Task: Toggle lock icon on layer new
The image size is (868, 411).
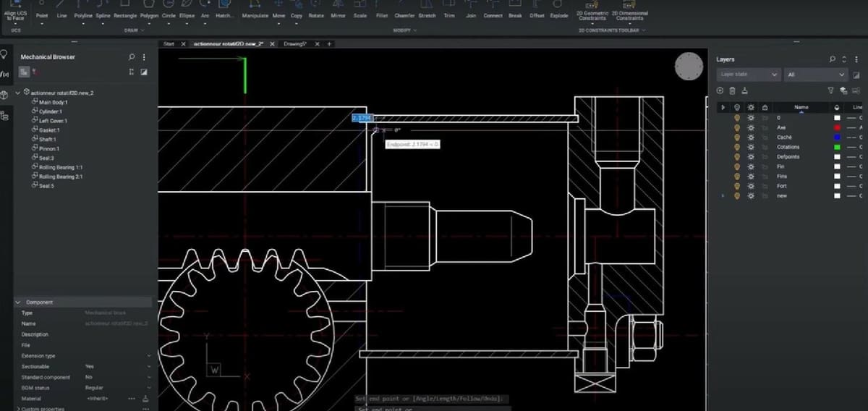Action: point(765,195)
